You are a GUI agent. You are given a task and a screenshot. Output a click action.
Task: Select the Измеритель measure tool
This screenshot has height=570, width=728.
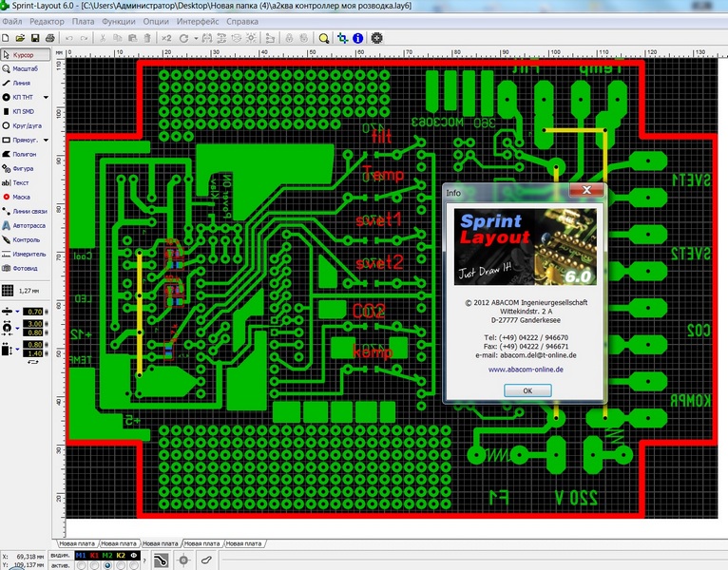[x=29, y=254]
